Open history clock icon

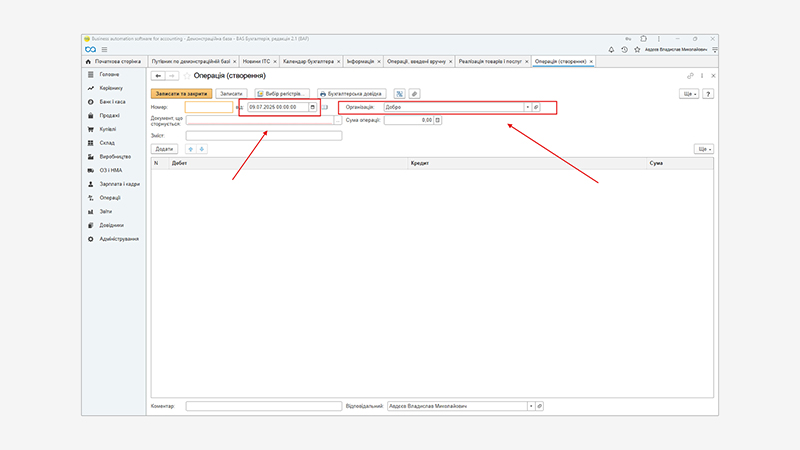[624, 49]
